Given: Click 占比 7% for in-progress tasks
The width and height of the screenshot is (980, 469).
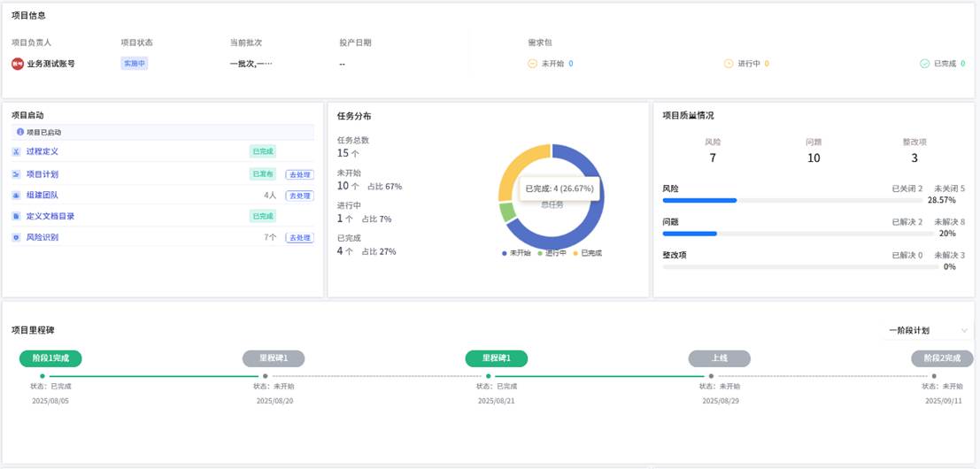Looking at the screenshot, I should point(376,219).
